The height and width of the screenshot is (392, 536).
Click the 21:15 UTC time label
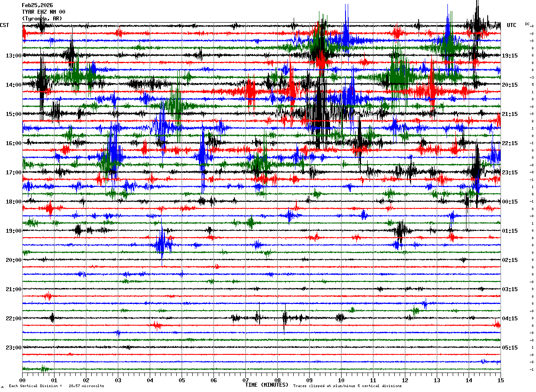[510, 114]
